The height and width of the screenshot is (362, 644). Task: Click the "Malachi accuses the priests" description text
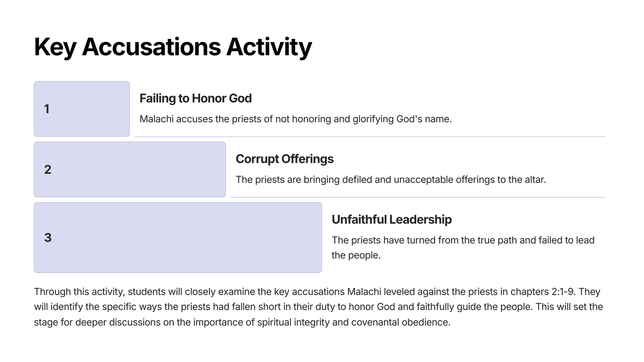(295, 119)
